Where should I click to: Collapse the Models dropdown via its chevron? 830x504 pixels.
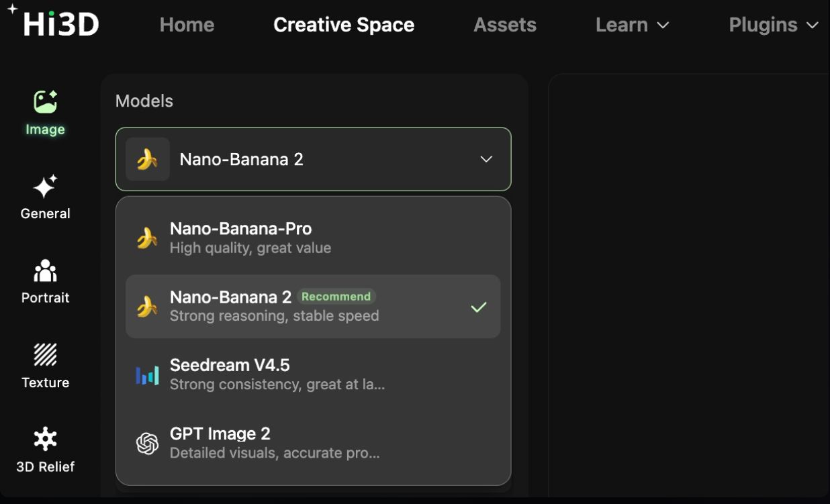[x=486, y=159]
